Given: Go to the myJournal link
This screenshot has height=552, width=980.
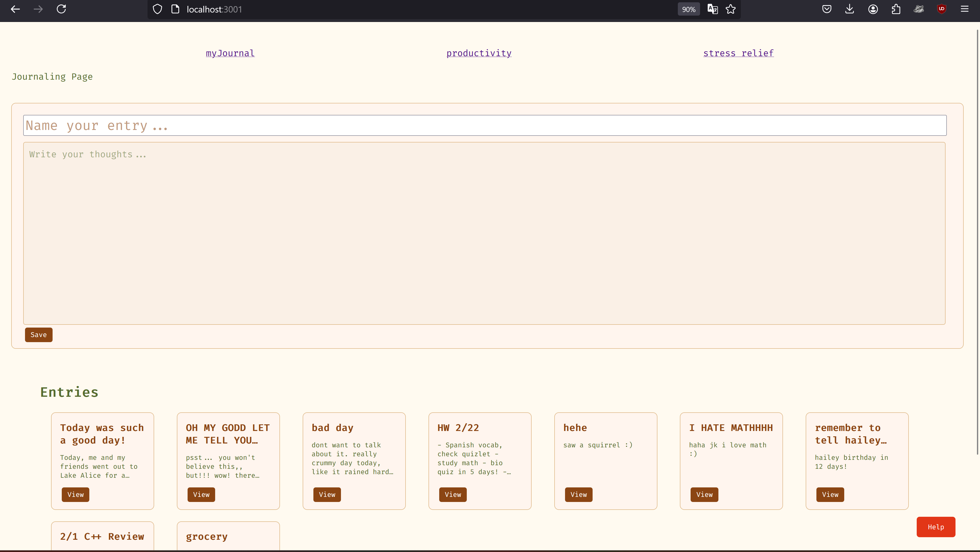Looking at the screenshot, I should pyautogui.click(x=230, y=53).
